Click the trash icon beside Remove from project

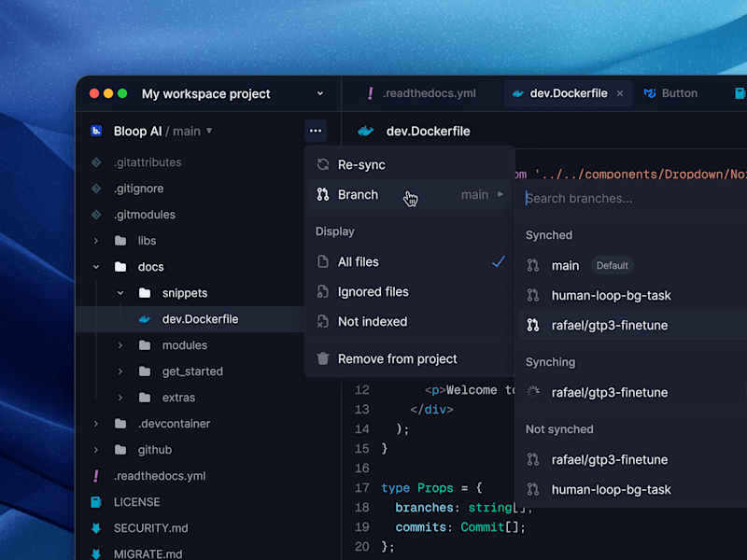(x=323, y=358)
